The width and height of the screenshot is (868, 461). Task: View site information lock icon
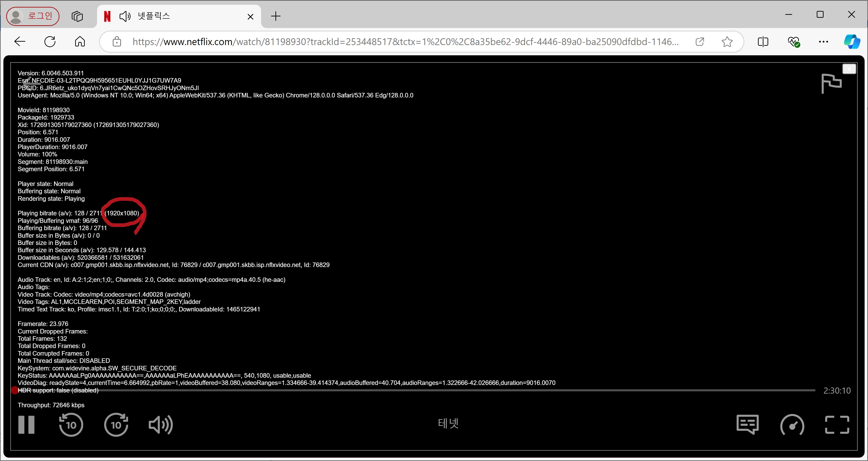pyautogui.click(x=117, y=42)
